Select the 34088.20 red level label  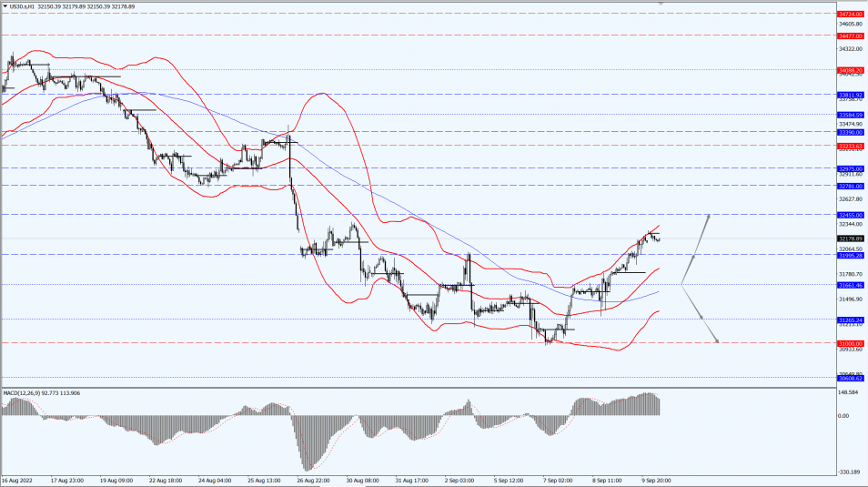tap(850, 70)
